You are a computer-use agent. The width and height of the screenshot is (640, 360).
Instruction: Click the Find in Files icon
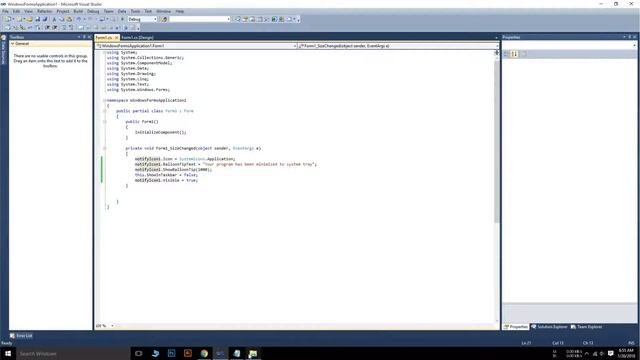[x=164, y=19]
